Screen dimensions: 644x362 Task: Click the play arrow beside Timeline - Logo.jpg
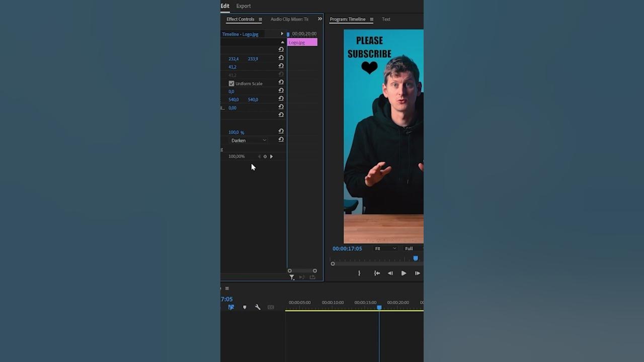point(282,34)
